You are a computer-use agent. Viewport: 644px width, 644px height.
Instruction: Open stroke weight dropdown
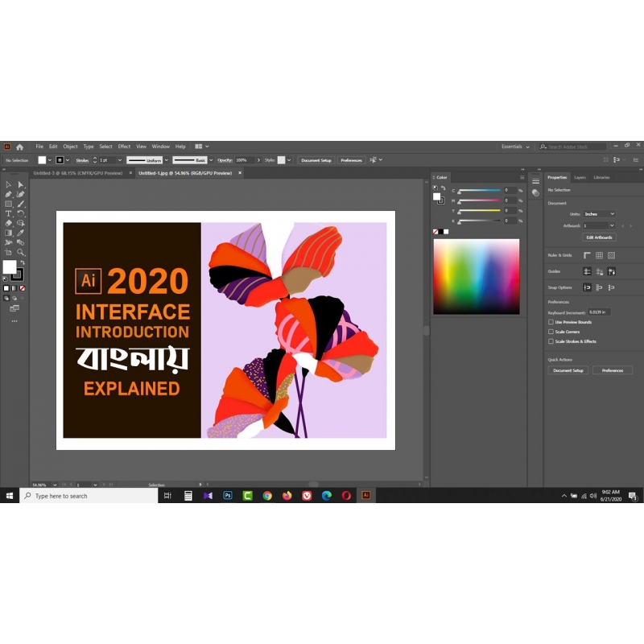click(120, 160)
